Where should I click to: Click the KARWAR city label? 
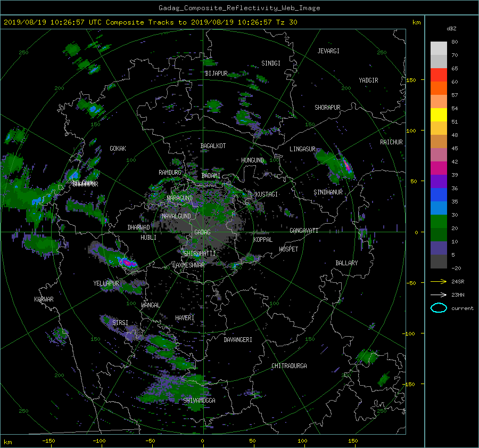pos(44,299)
